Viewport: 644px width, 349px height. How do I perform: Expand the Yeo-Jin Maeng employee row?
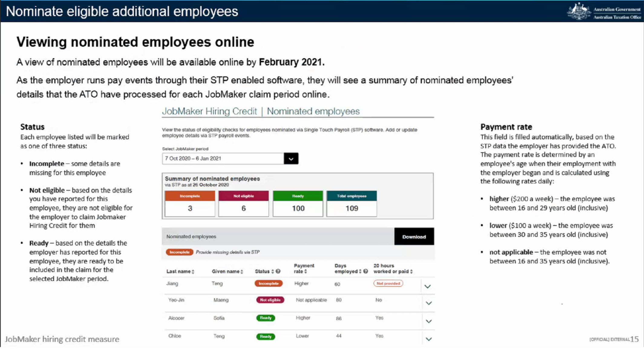coord(429,303)
